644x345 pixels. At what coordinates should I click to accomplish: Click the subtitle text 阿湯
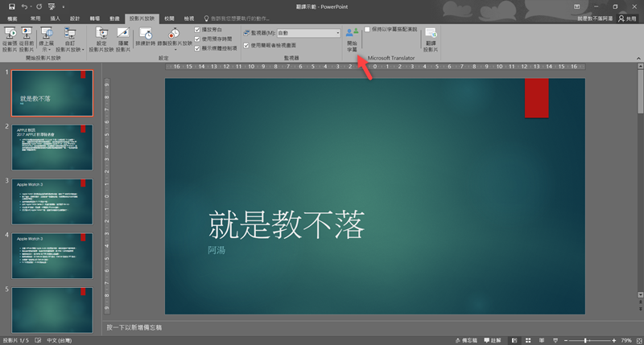click(x=217, y=250)
